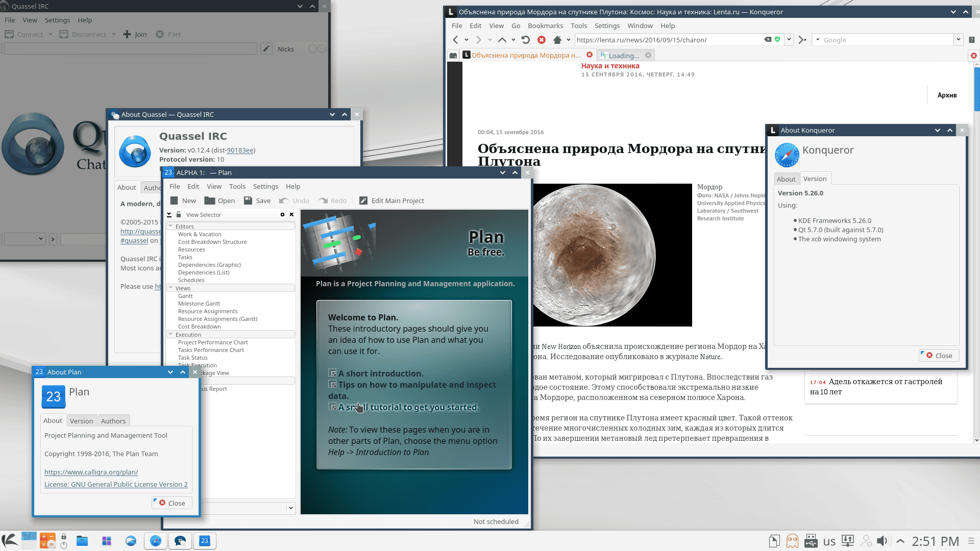The image size is (980, 551).
Task: Open the home button dropdown arrow
Action: point(569,40)
